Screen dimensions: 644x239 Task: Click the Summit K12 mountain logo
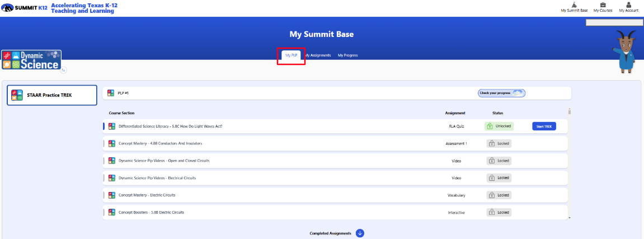pos(8,7)
